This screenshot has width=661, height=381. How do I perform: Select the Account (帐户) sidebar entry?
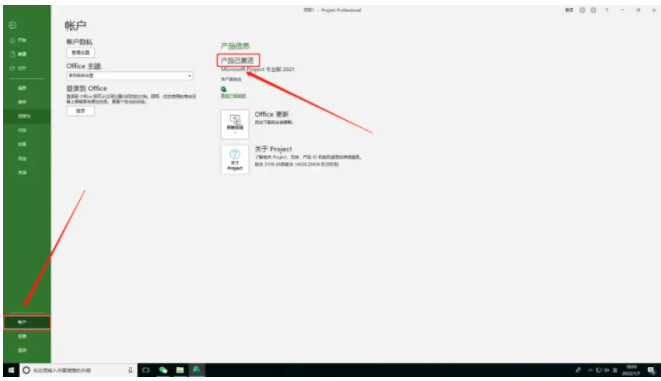(27, 322)
